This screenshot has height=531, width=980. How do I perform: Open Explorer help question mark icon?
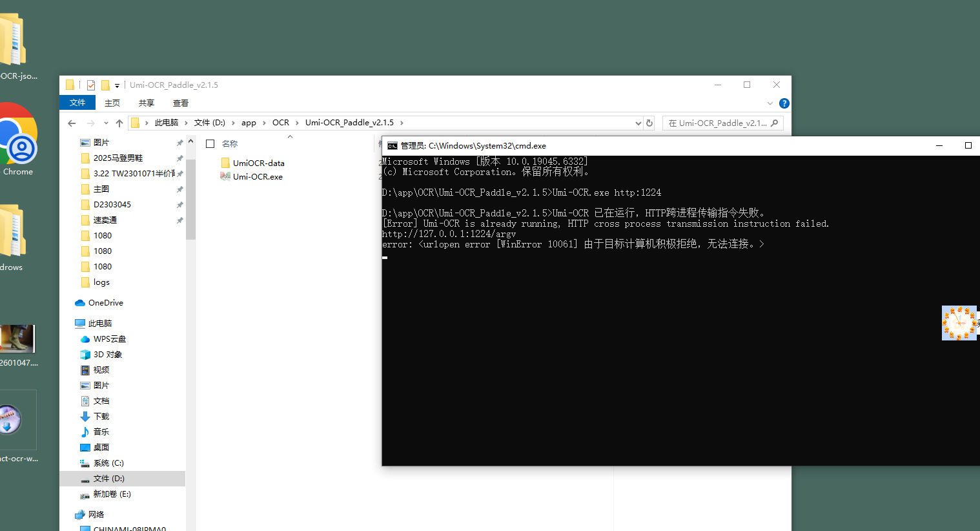click(784, 103)
